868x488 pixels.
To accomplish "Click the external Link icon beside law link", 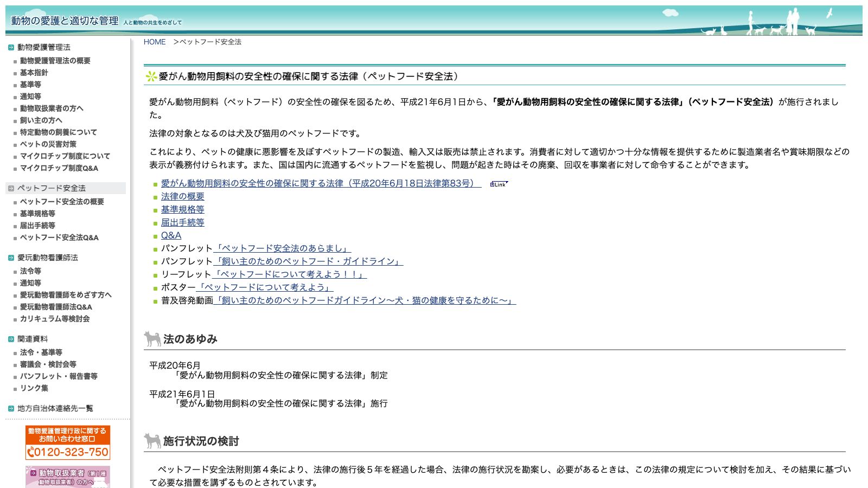I will [x=499, y=184].
